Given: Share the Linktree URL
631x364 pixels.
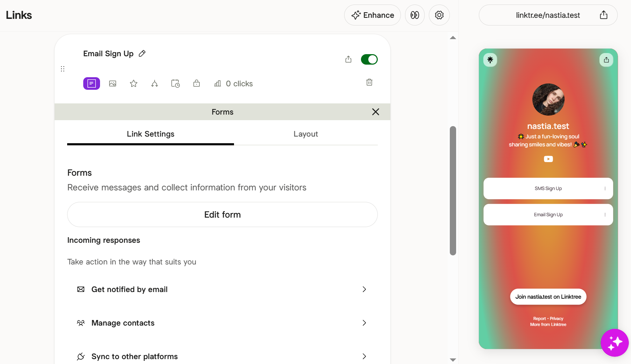Looking at the screenshot, I should click(604, 15).
